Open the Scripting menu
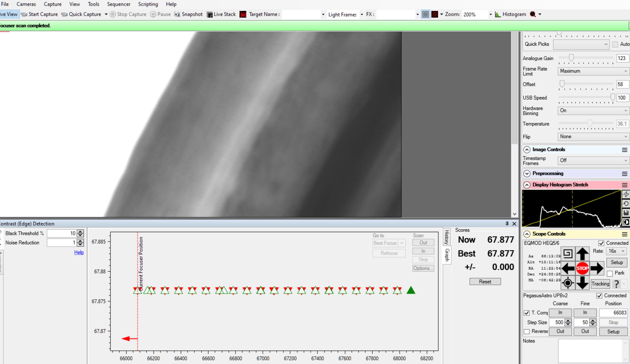This screenshot has height=364, width=630. [x=148, y=4]
